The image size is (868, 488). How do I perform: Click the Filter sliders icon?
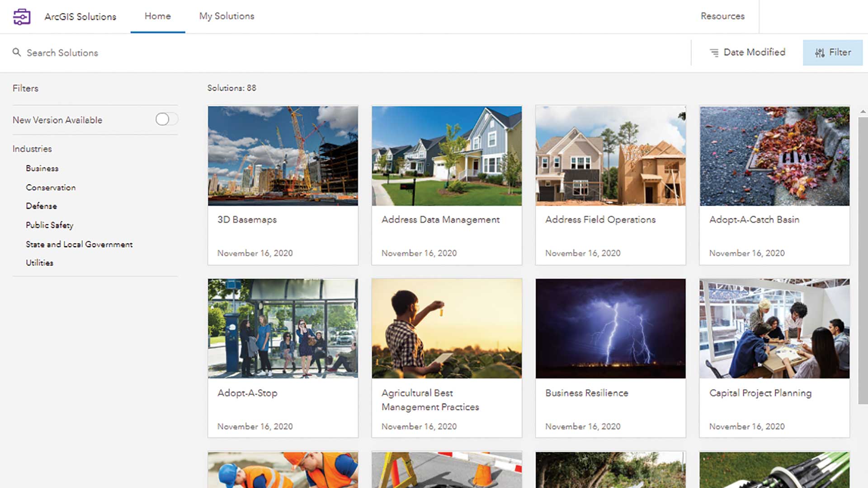pos(820,53)
